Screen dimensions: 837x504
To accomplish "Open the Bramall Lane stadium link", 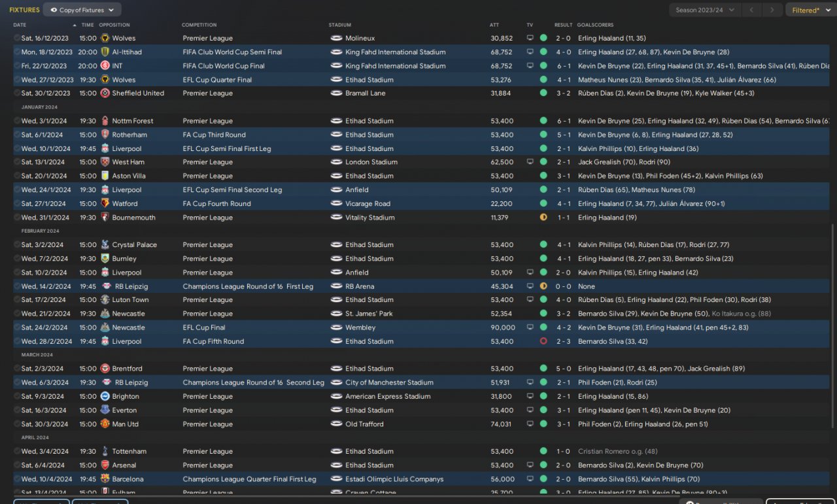I will (x=364, y=93).
